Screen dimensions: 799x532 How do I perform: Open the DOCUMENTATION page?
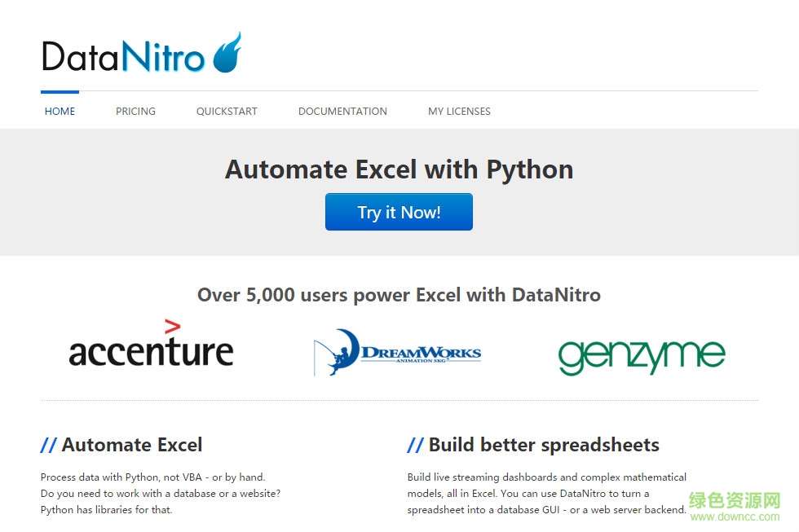(x=342, y=111)
